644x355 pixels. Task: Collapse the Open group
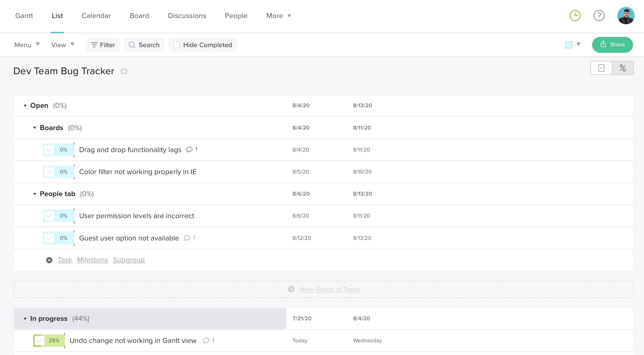coord(25,106)
